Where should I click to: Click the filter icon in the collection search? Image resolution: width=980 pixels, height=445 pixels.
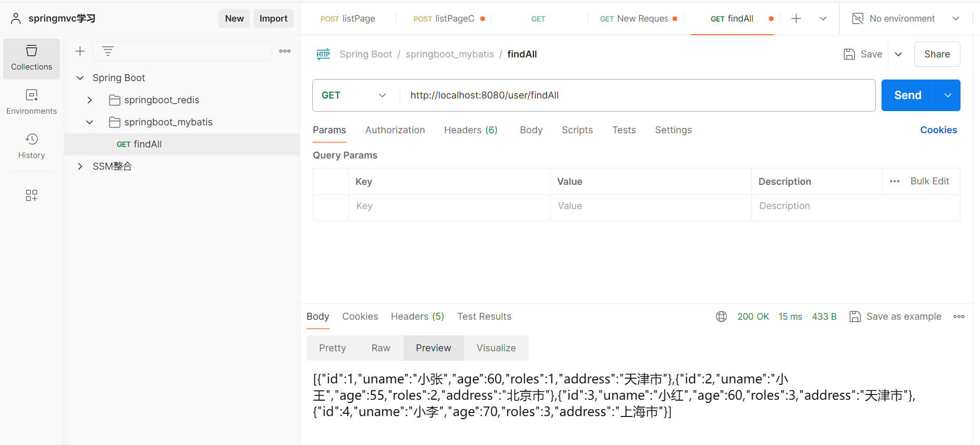108,51
